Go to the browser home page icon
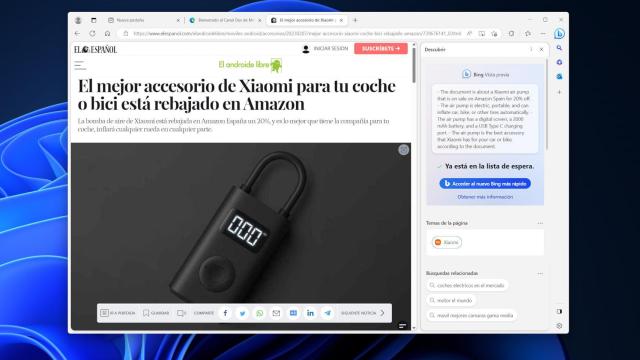 [x=107, y=33]
